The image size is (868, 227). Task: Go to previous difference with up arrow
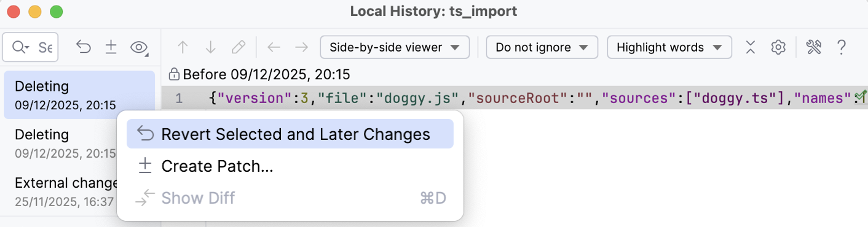click(x=183, y=47)
